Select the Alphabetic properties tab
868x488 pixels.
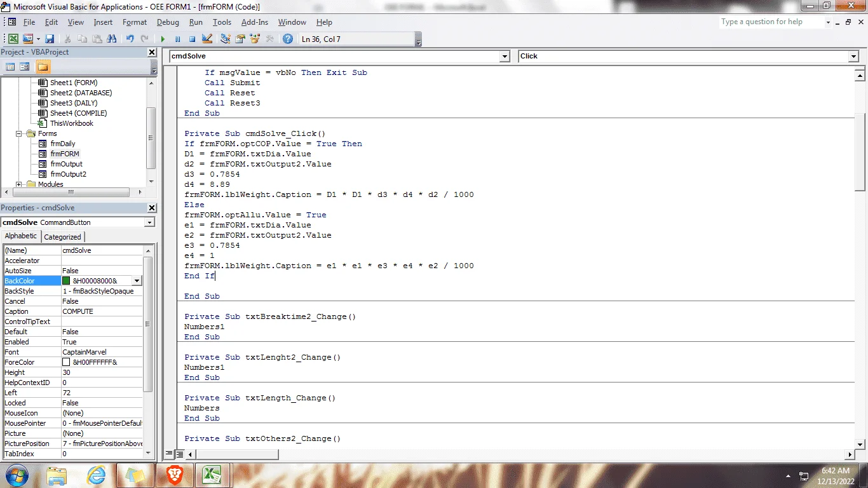click(x=21, y=236)
